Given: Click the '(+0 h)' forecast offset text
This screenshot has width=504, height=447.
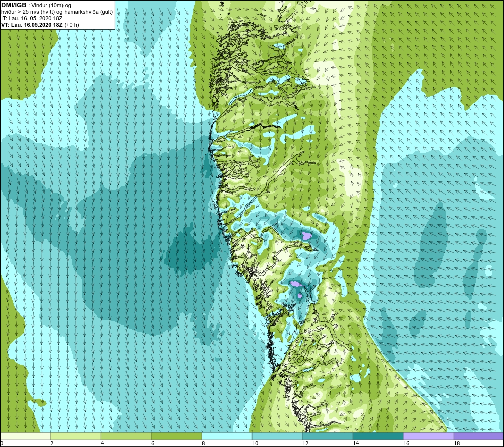Looking at the screenshot, I should point(72,25).
